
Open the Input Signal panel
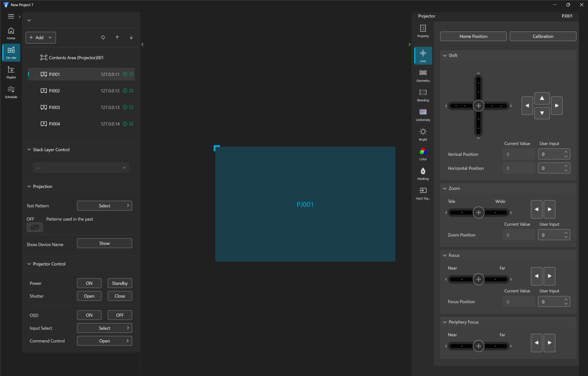coord(423,193)
